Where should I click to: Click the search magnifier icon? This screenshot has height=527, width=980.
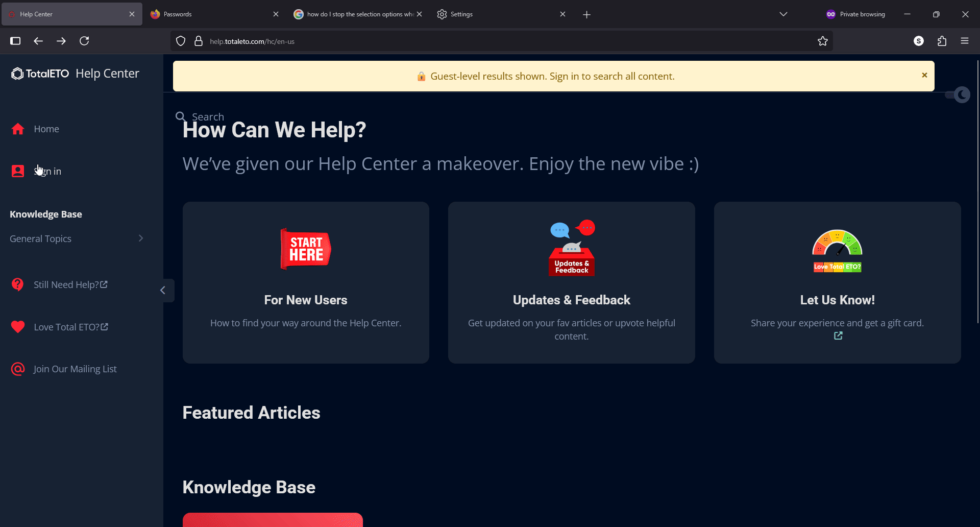181,116
